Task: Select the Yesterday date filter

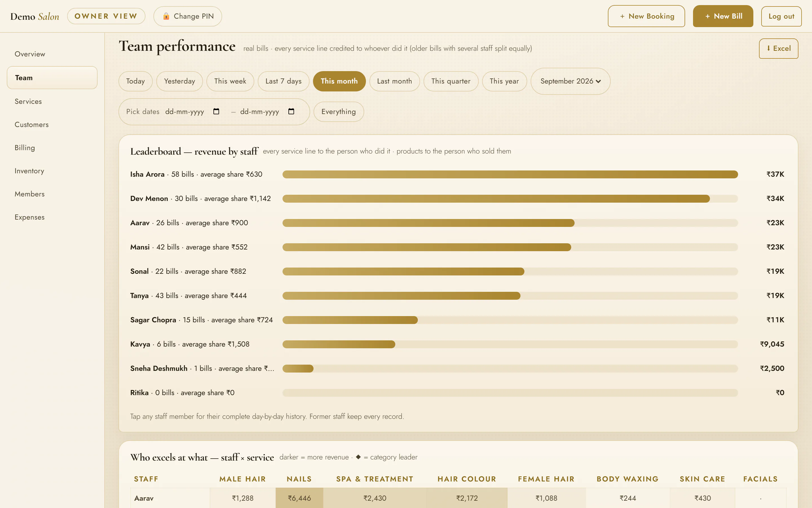Action: [x=180, y=81]
